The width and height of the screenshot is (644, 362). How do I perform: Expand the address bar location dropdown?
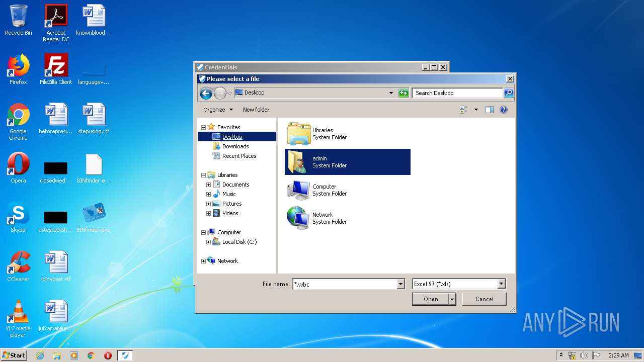pyautogui.click(x=391, y=93)
